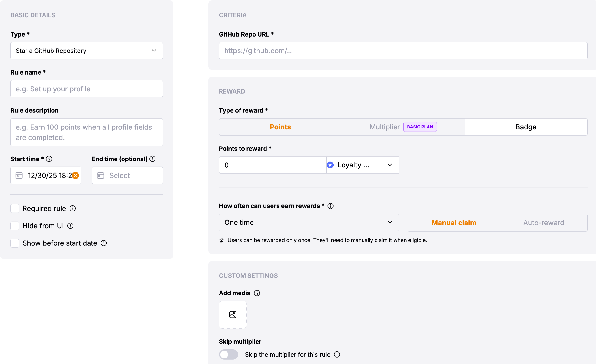Click the Manual claim button

click(453, 223)
